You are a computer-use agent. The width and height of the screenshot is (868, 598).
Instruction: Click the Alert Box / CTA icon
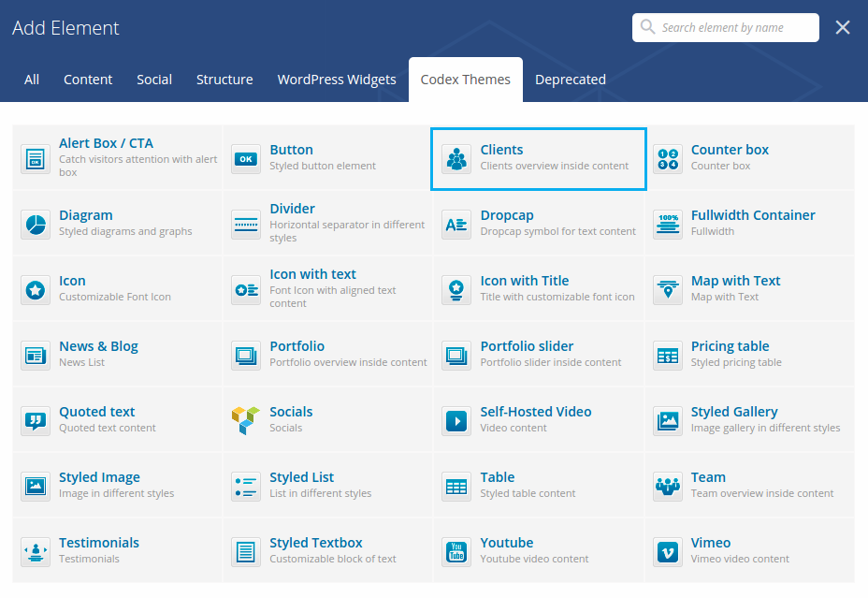tap(36, 159)
